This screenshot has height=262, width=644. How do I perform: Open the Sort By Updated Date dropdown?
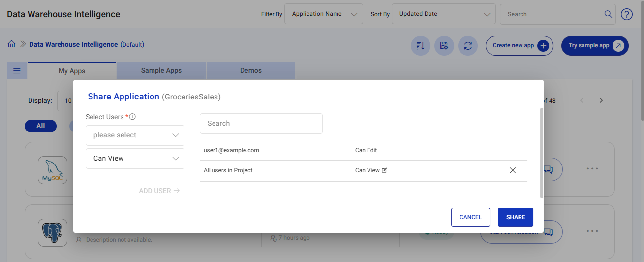pyautogui.click(x=443, y=14)
